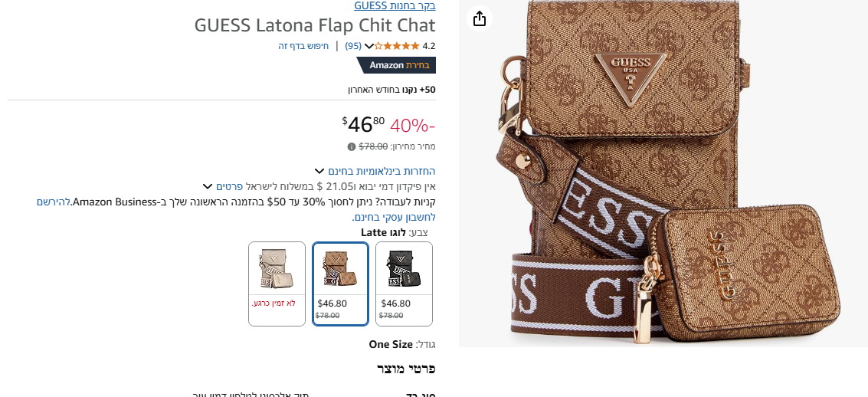
Task: Open the star ratings breakdown chevron
Action: point(368,46)
